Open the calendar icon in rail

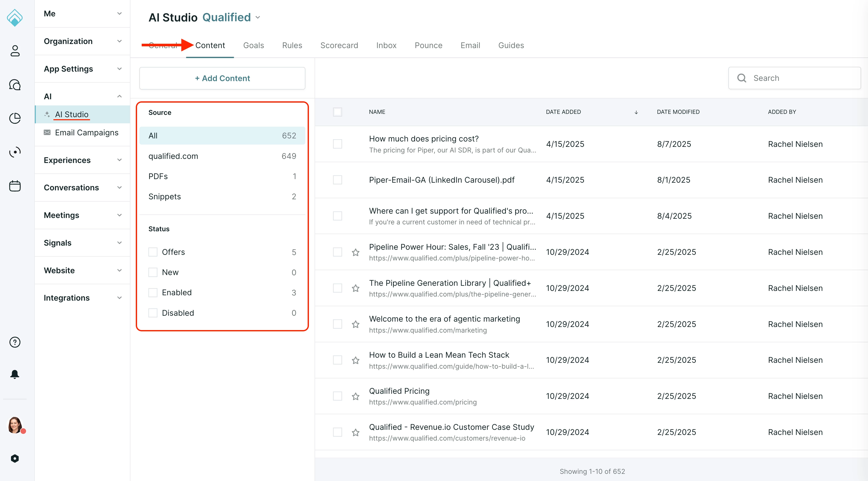tap(15, 186)
